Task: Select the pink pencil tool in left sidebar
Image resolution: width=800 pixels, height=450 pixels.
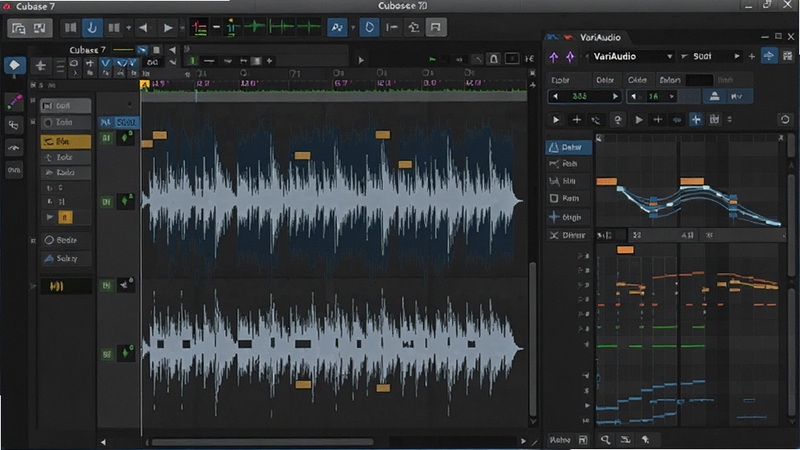Action: pyautogui.click(x=14, y=102)
